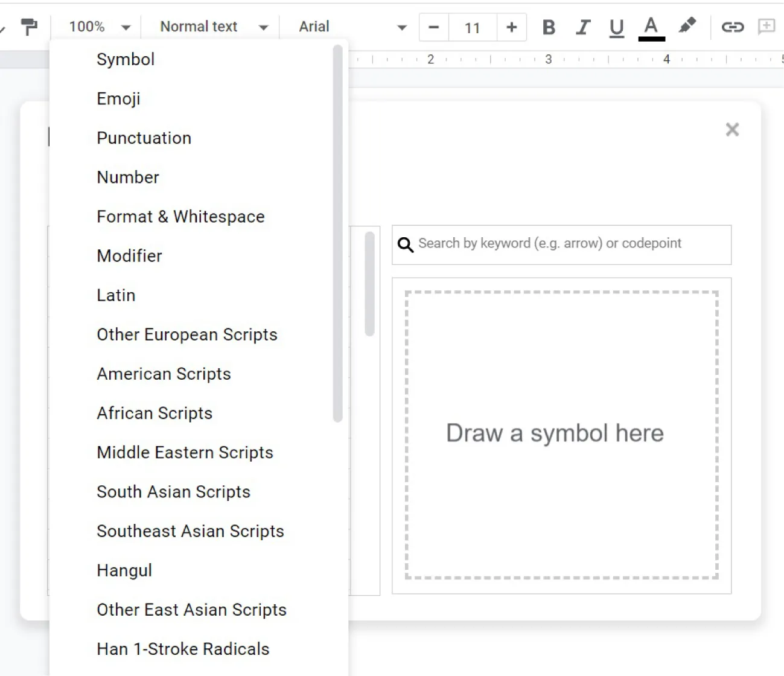Add a comment
This screenshot has width=784, height=676.
(x=766, y=27)
